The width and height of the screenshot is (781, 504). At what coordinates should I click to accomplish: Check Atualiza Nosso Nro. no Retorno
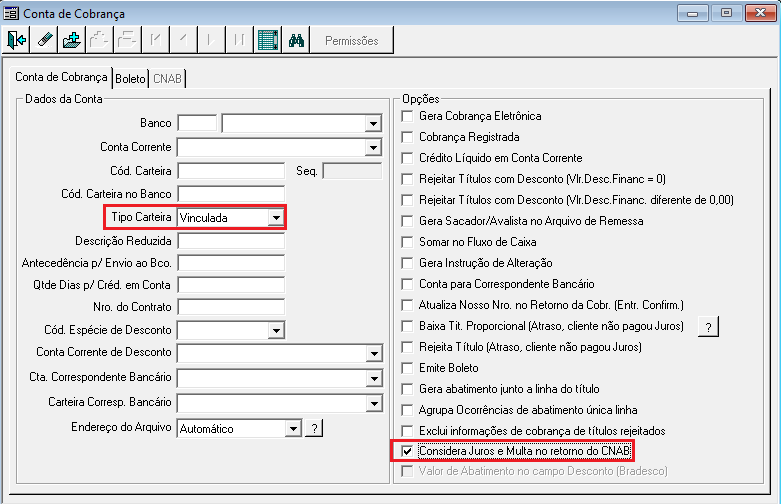pyautogui.click(x=407, y=305)
